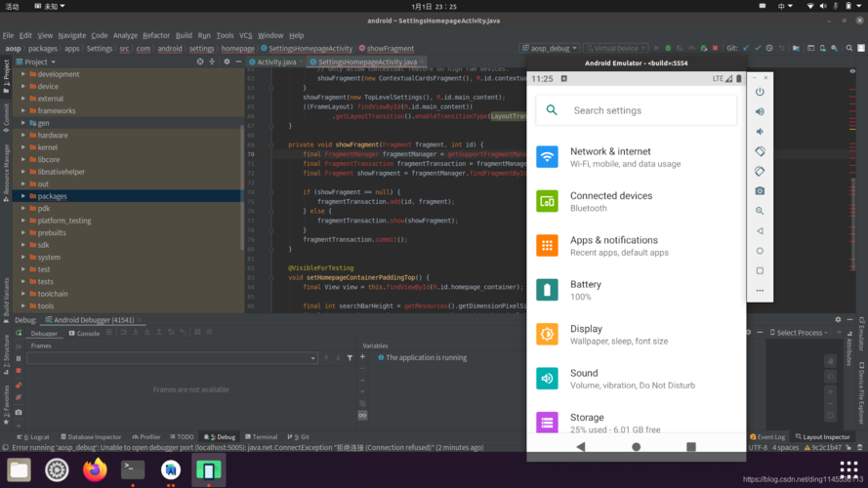The width and height of the screenshot is (868, 488).
Task: Open Display settings in emulator
Action: (x=636, y=334)
